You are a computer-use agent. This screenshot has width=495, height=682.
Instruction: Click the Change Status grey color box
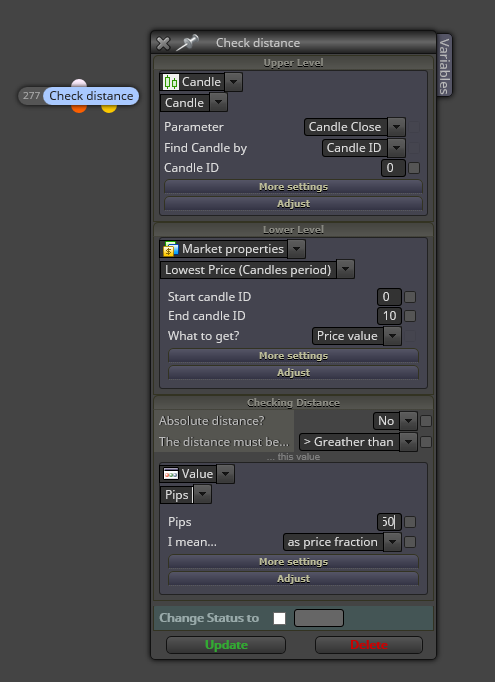(319, 618)
